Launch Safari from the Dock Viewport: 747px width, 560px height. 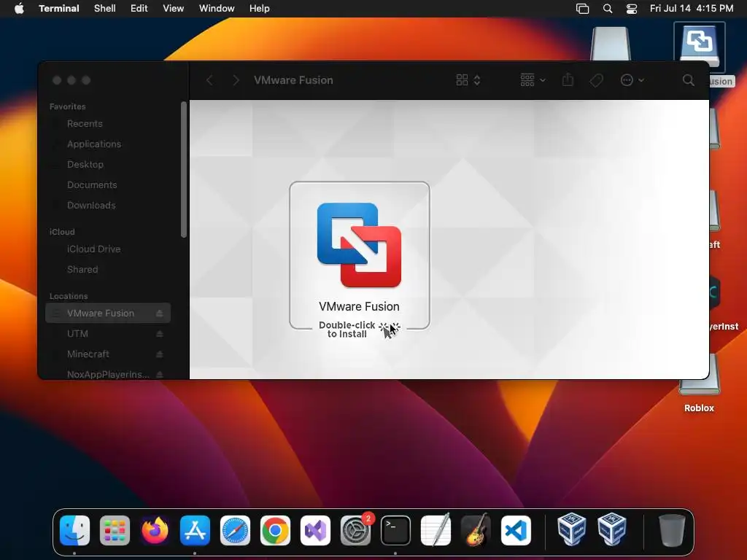[x=235, y=530]
